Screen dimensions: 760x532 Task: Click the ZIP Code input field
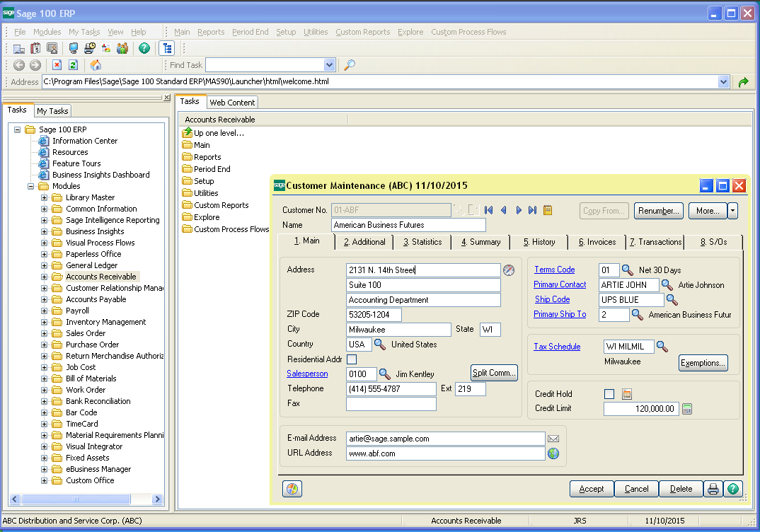374,314
